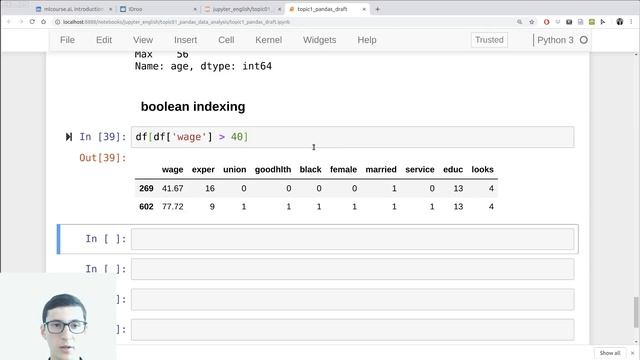Click the 'union' column header
The width and height of the screenshot is (640, 360).
pos(235,169)
